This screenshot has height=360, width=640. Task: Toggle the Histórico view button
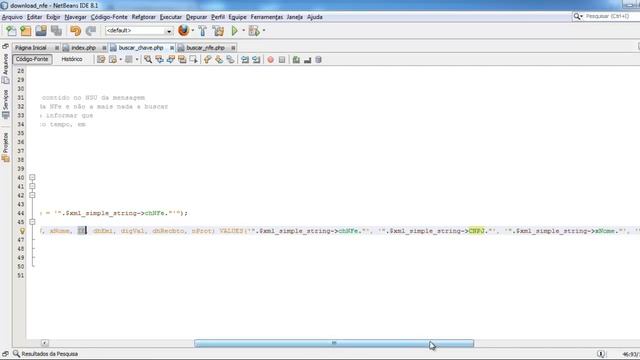click(72, 59)
